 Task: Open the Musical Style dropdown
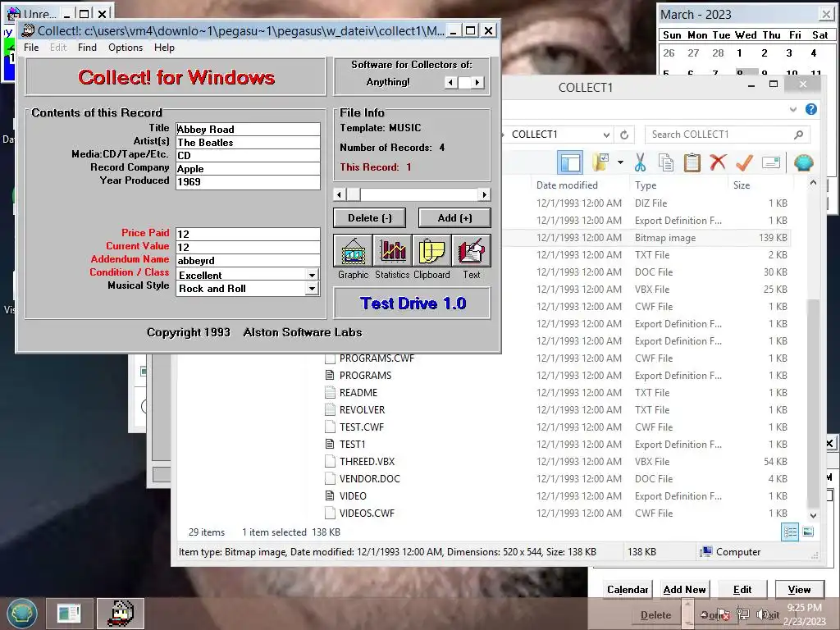coord(312,289)
